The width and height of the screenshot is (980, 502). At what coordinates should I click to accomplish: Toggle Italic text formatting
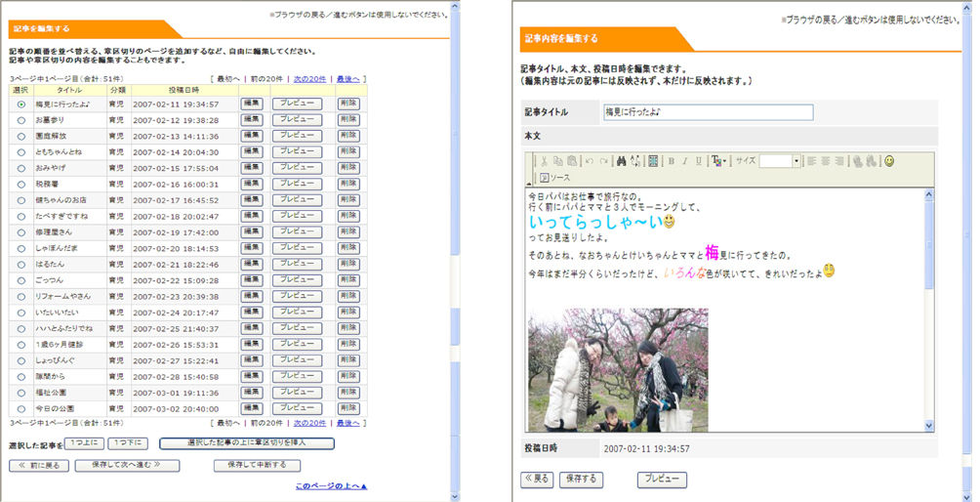point(685,161)
